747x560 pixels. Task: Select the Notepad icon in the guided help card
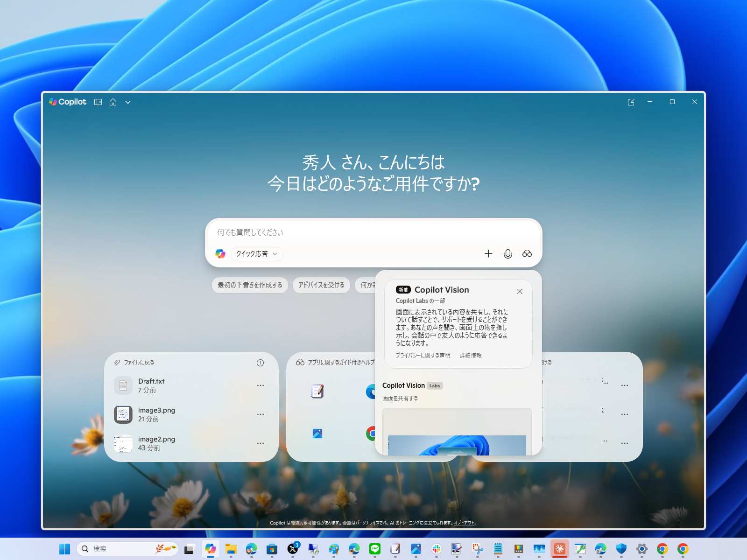pos(317,392)
